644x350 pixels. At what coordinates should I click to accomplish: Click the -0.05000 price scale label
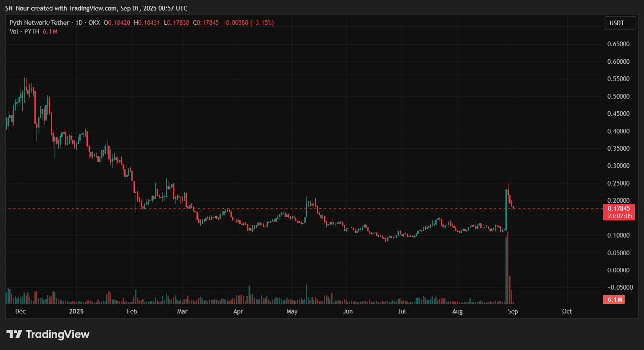(618, 287)
